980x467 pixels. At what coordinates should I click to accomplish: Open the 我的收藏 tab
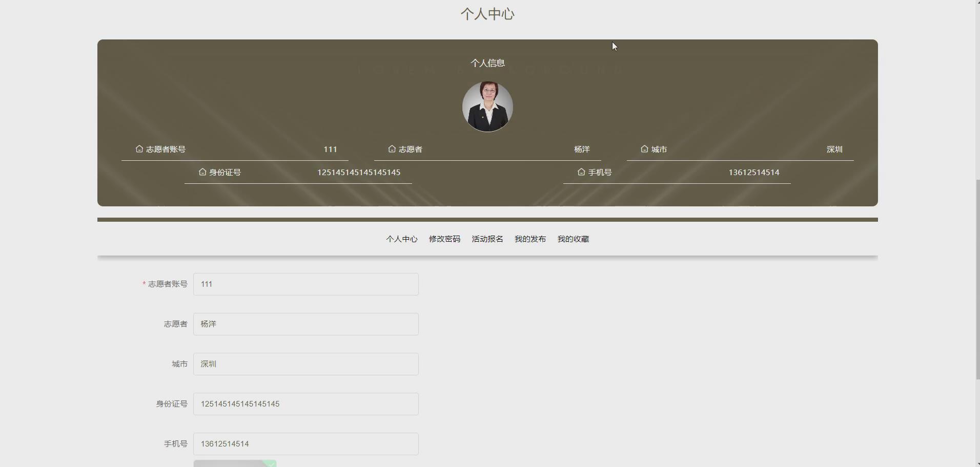click(x=573, y=239)
